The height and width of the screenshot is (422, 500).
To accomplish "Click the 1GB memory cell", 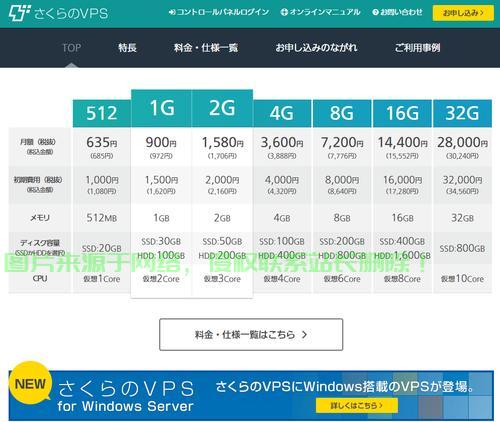I will (161, 218).
